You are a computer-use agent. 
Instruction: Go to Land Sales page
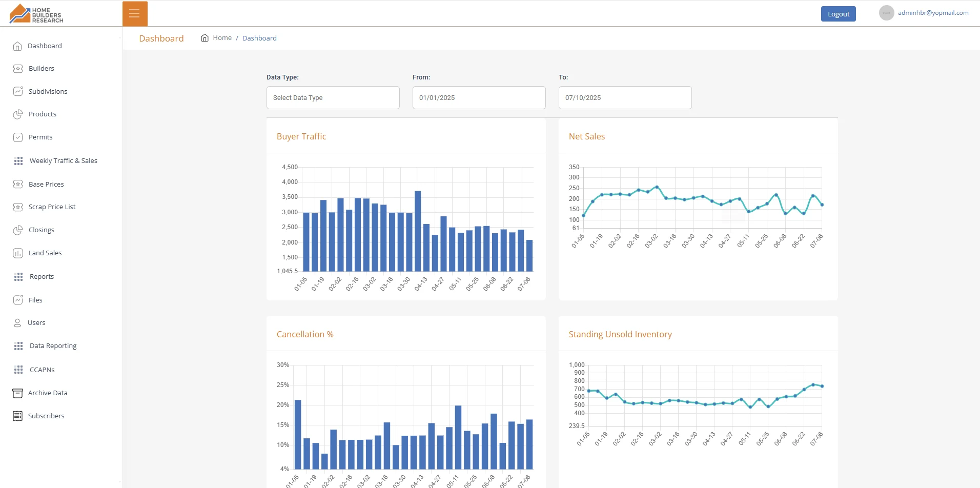click(45, 253)
